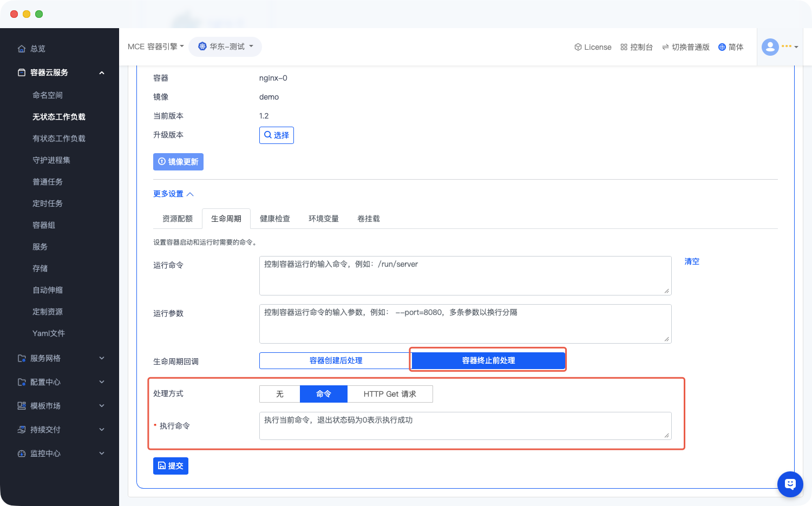Click the globe icon for 简体 language
812x506 pixels.
coord(722,47)
